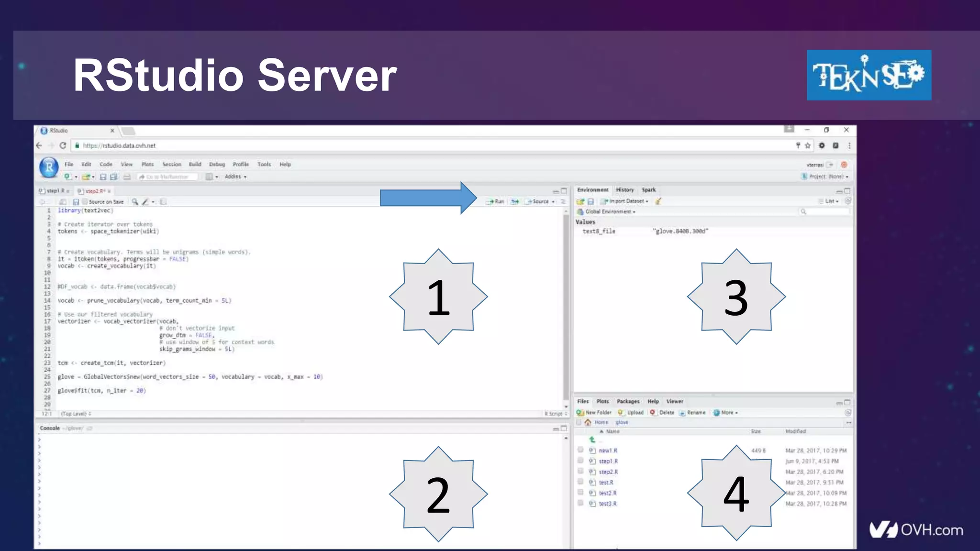
Task: Quit session with the orange power icon
Action: click(844, 165)
